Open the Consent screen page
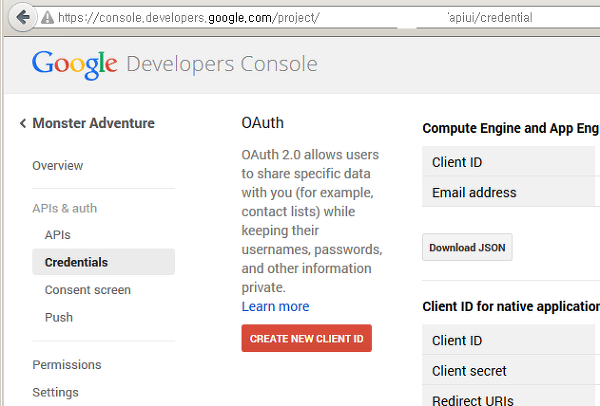 [88, 290]
